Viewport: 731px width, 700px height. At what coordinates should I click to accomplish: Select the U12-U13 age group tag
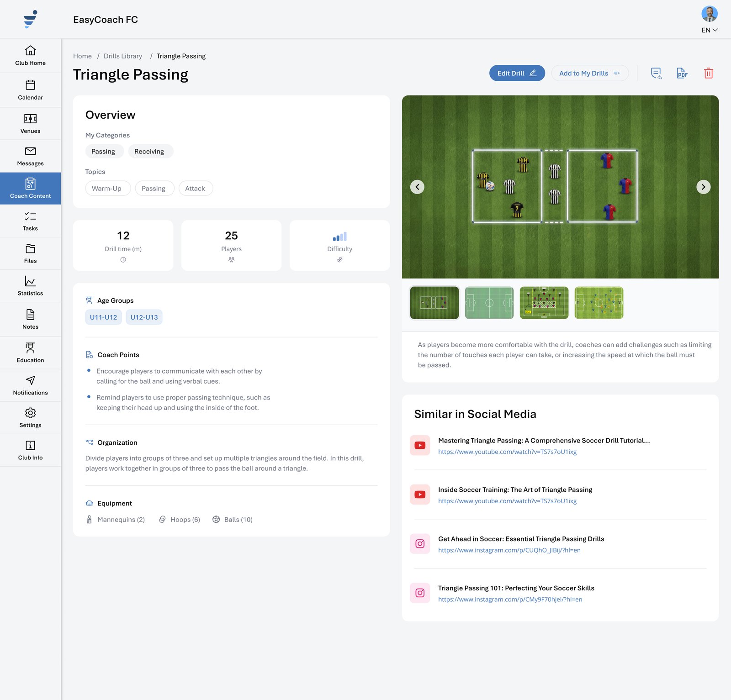144,317
